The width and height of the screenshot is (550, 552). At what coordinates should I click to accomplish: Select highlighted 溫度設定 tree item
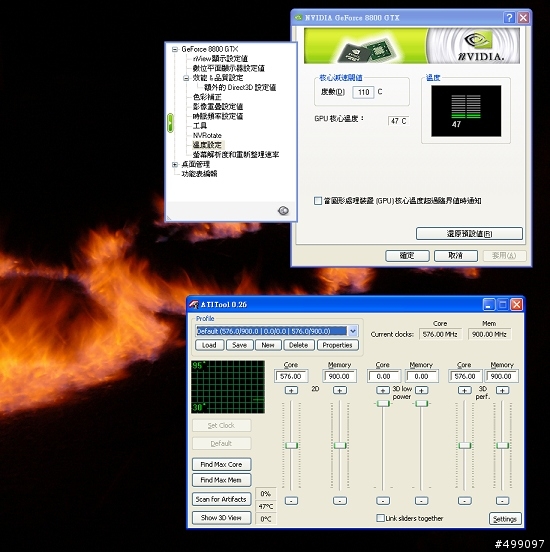pos(207,145)
